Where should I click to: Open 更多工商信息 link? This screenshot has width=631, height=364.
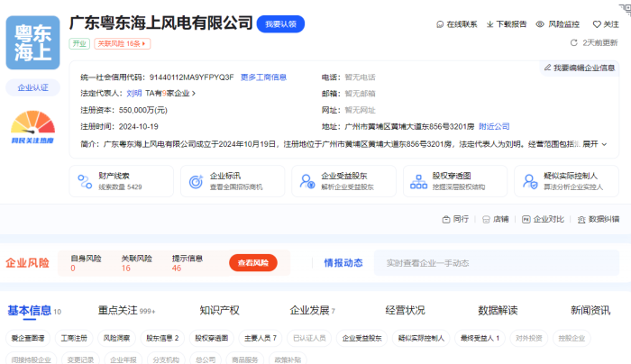coord(263,77)
